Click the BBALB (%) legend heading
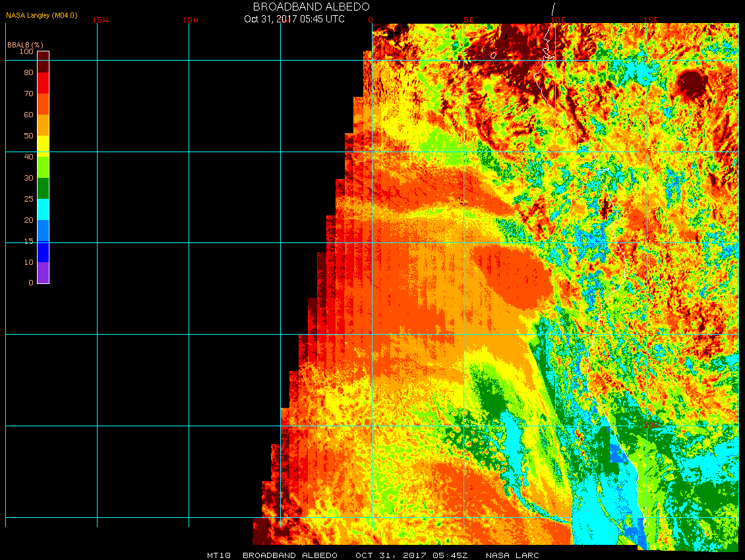 (24, 44)
